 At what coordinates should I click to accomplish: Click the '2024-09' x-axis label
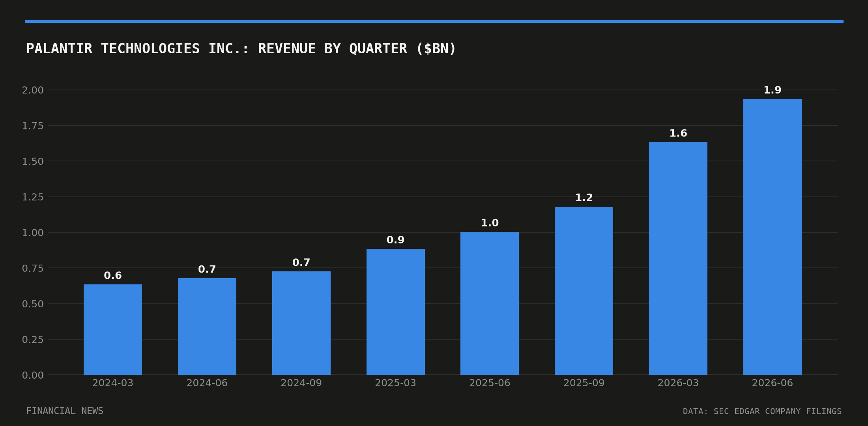301,383
